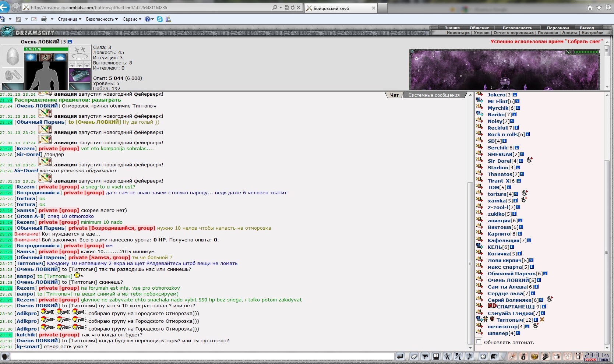Click the snowflake skill icon on character

[x=31, y=57]
